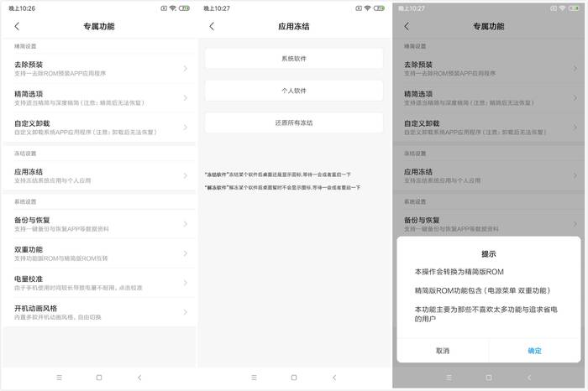Tap back arrow on left 专属功能 screen
The width and height of the screenshot is (588, 391).
tap(17, 26)
